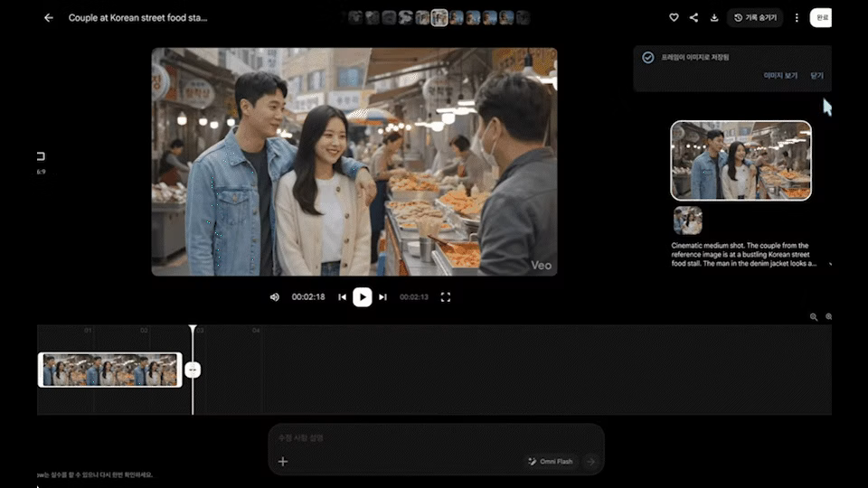Open the three-dot more options menu
The width and height of the screenshot is (868, 488).
tap(797, 18)
